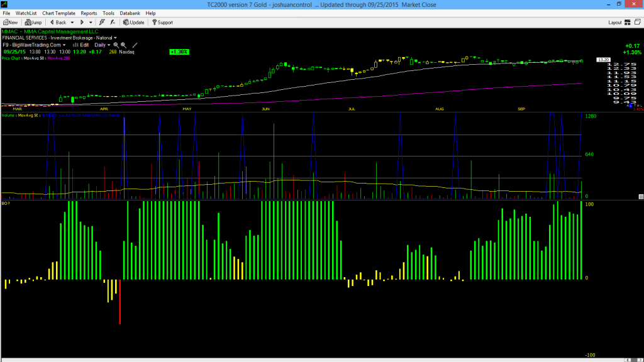Viewport: 644px width, 362px height.
Task: Click the horizontal scrollbar left arrow
Action: pyautogui.click(x=628, y=360)
